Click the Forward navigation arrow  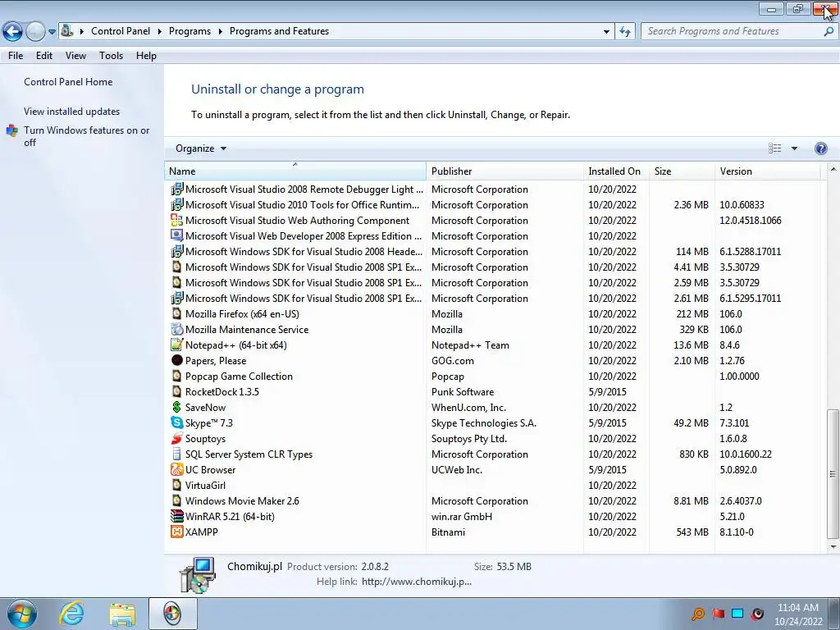point(35,31)
